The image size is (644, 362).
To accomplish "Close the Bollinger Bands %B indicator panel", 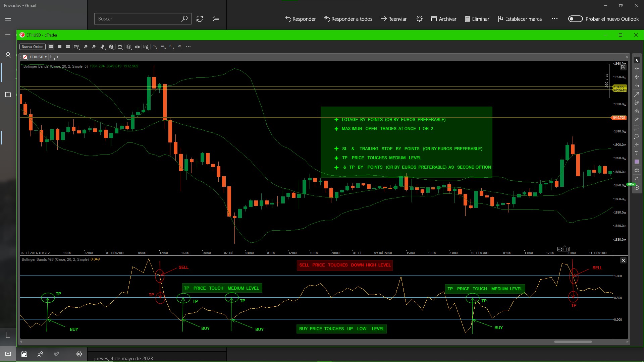I will coord(623,260).
